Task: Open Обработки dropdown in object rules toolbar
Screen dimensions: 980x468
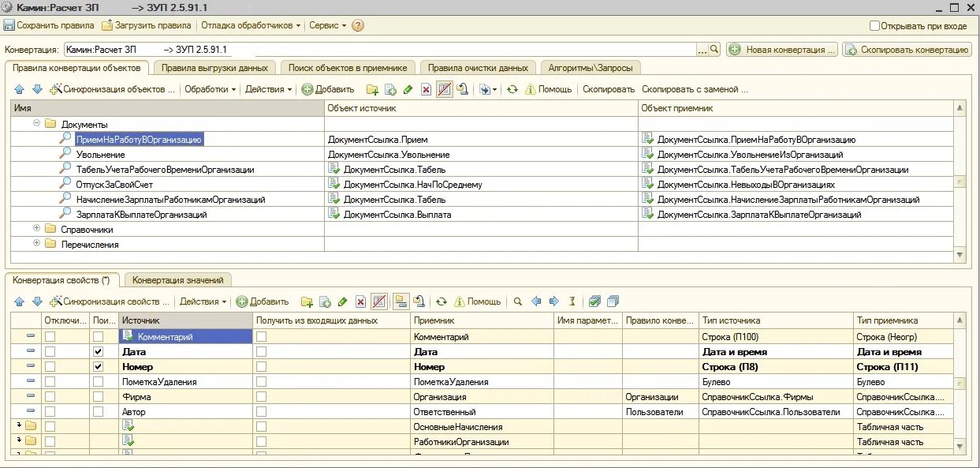Action: coord(210,89)
